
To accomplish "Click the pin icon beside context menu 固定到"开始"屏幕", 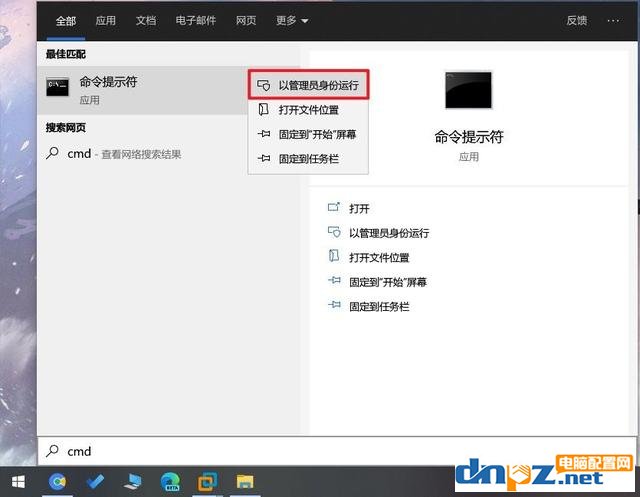I will (264, 134).
